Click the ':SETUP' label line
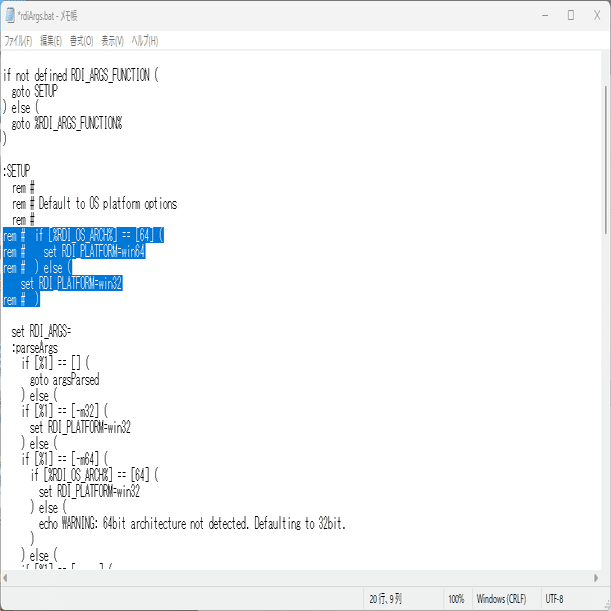 point(16,171)
